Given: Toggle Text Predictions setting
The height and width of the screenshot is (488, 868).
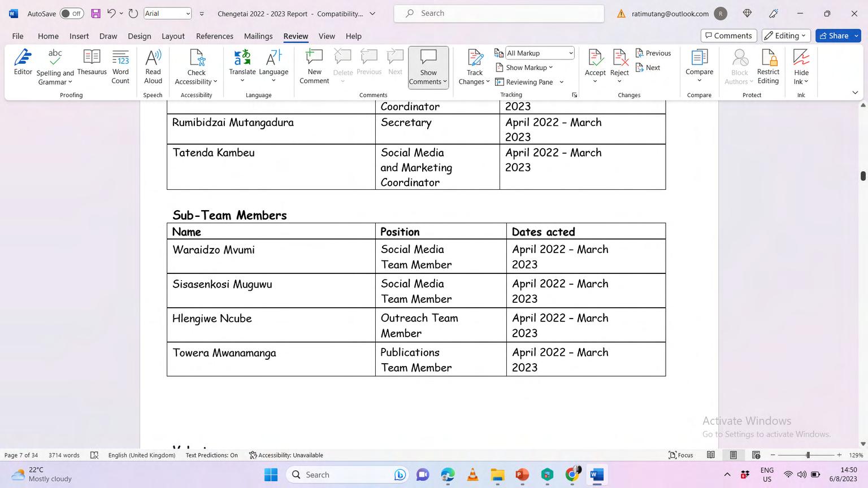Looking at the screenshot, I should pos(211,455).
